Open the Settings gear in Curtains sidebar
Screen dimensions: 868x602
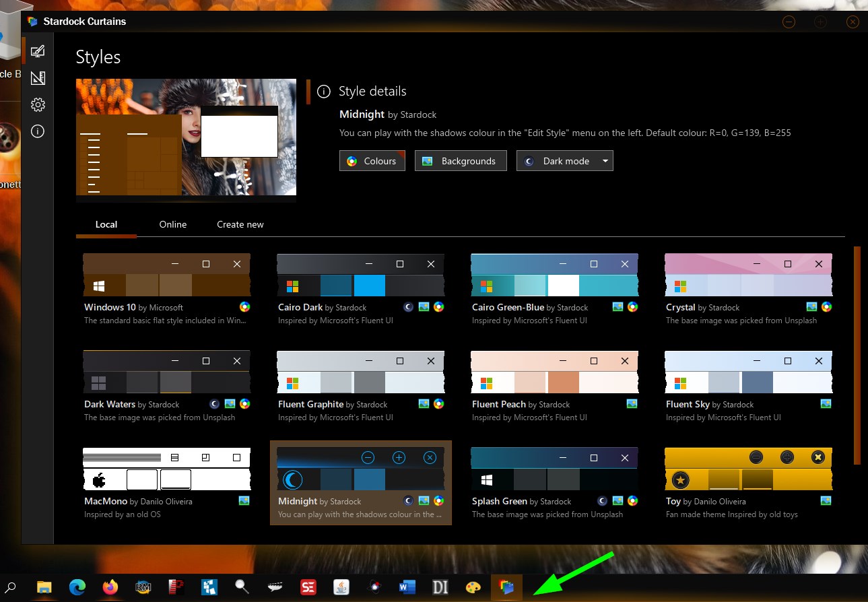click(x=38, y=104)
